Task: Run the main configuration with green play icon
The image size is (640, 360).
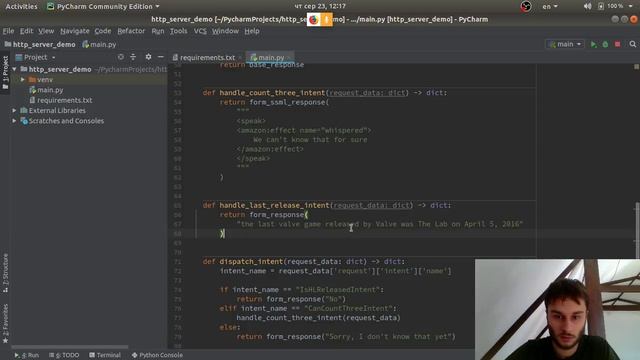Action: coord(593,44)
